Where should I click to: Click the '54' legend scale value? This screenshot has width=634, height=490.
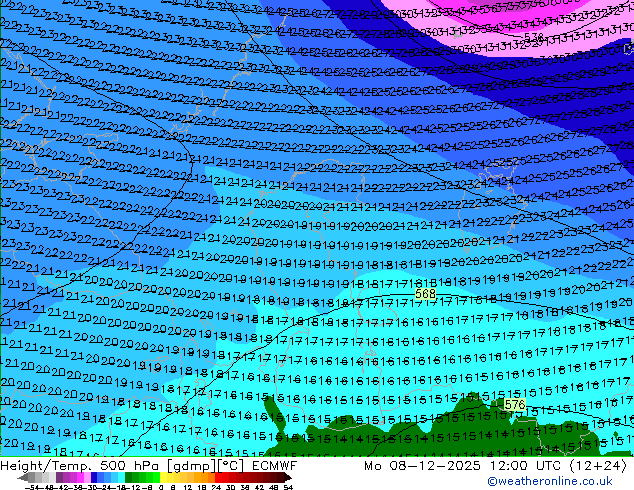click(287, 487)
